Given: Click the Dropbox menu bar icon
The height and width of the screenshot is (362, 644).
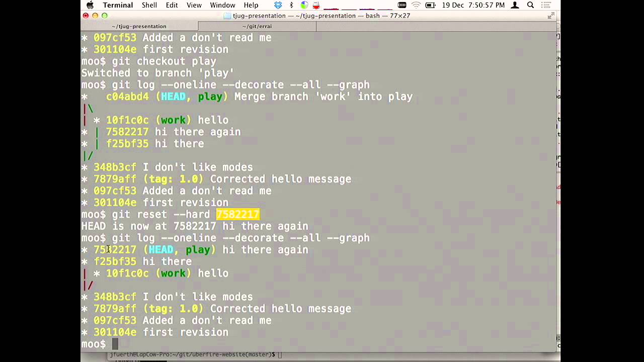Looking at the screenshot, I should [x=278, y=5].
